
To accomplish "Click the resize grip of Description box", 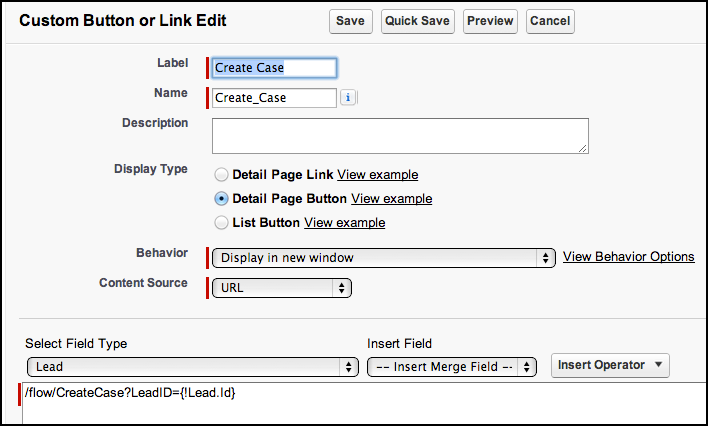I will 582,148.
